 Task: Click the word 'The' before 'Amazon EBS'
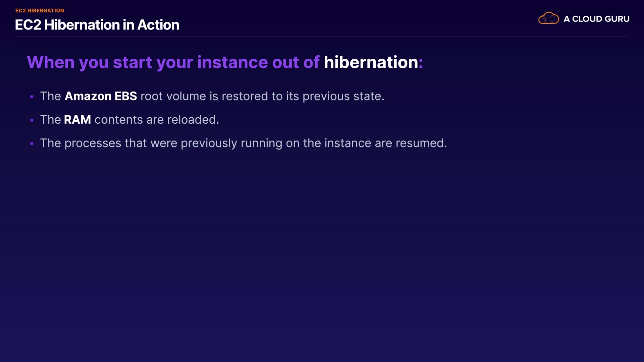50,96
